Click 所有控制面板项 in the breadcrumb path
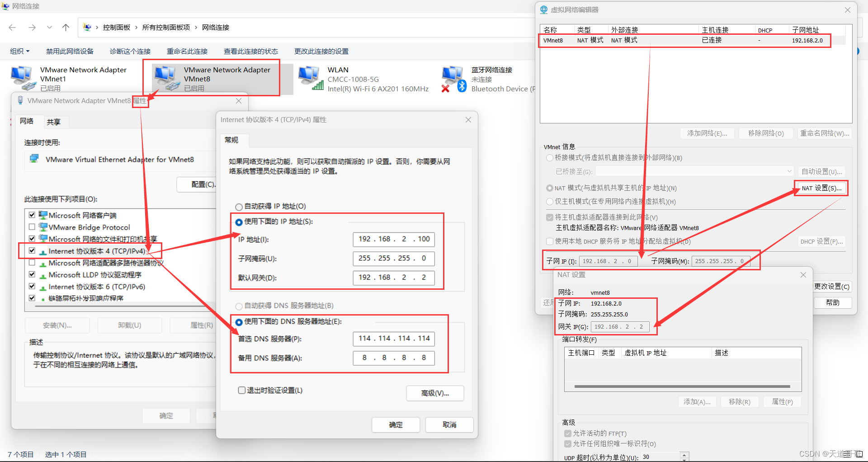Screen dimensions: 868x462 click(x=166, y=28)
